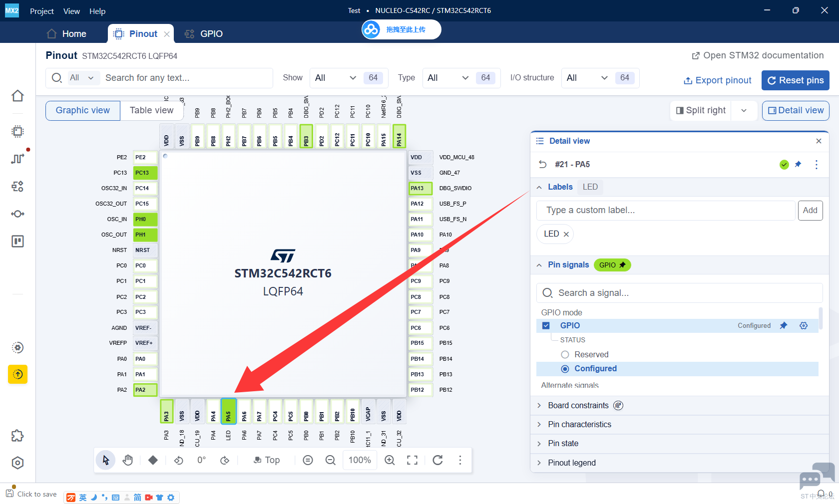Open the peripherals icon in left sidebar
Image resolution: width=839 pixels, height=504 pixels.
17,186
